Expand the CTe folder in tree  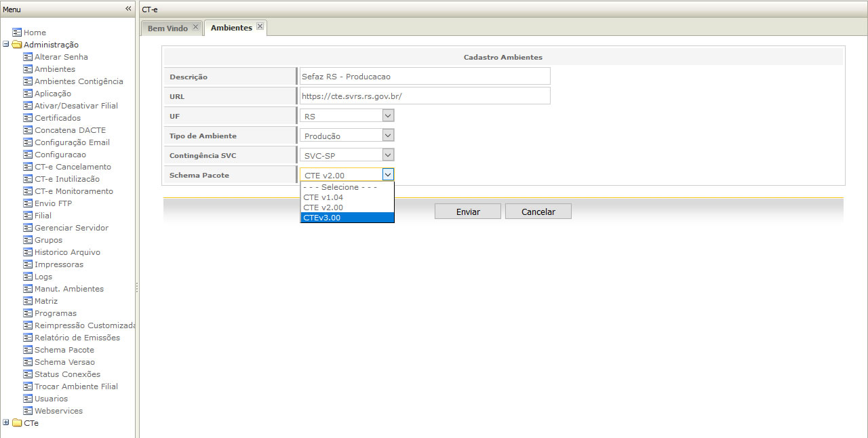pyautogui.click(x=6, y=423)
